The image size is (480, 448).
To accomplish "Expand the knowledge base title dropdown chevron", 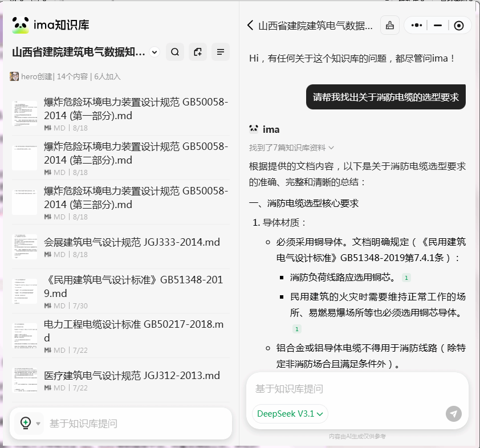I will click(x=154, y=52).
